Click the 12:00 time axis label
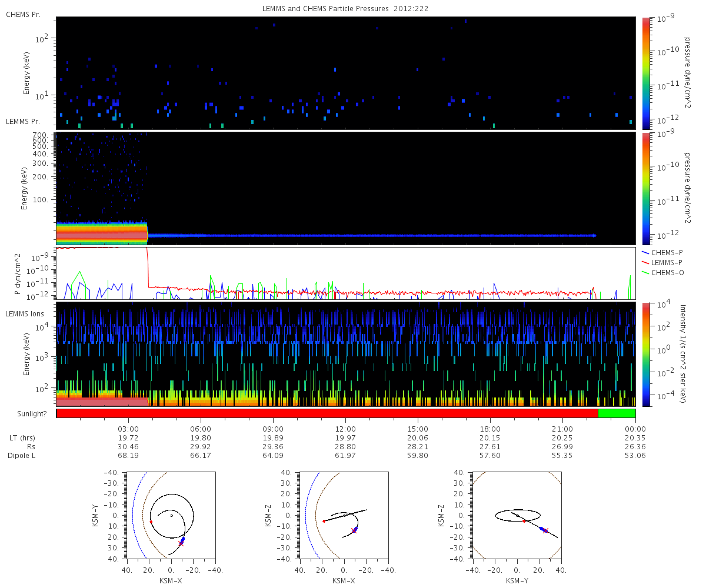The height and width of the screenshot is (588, 706). coord(345,429)
